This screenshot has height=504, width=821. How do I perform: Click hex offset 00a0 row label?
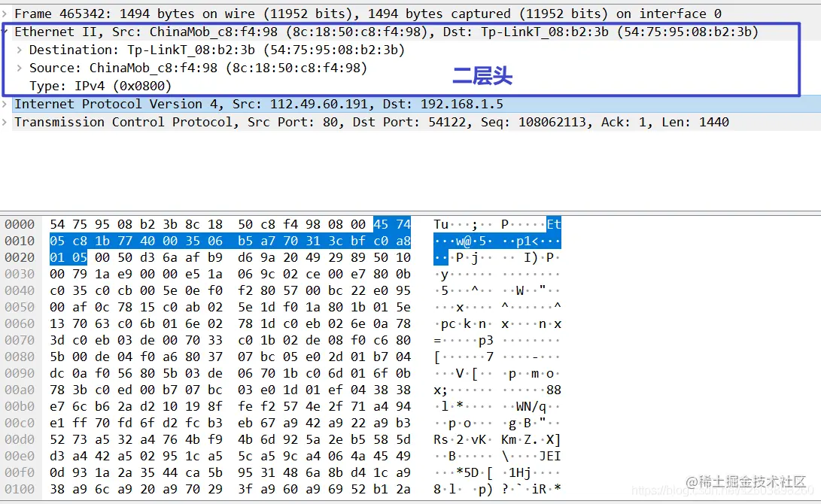(20, 390)
